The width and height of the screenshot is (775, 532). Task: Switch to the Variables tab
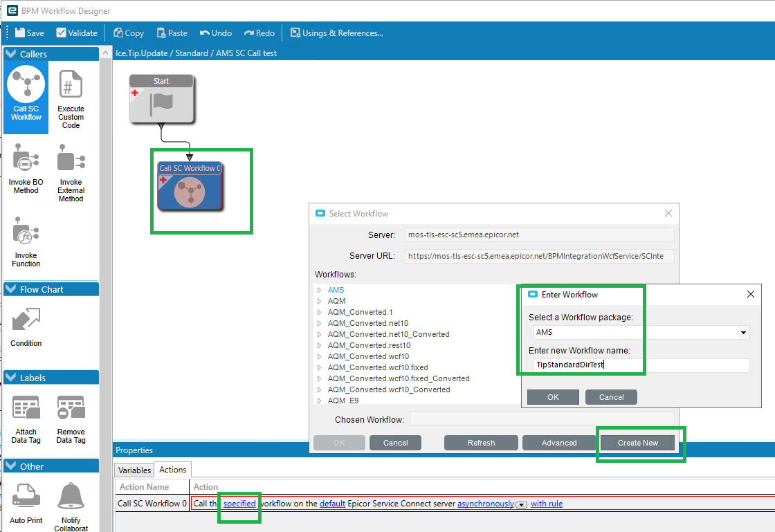pos(134,470)
